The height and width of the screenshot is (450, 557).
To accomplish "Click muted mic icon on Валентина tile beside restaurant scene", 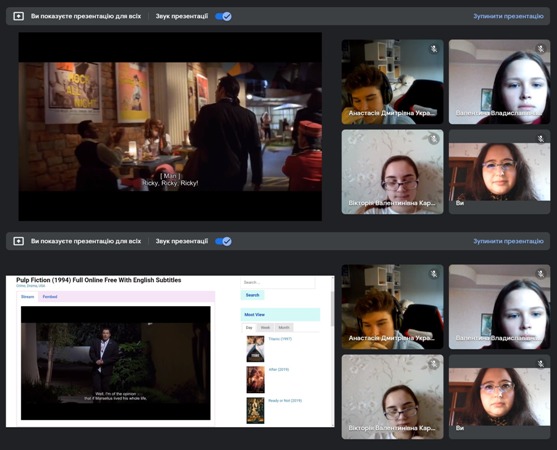I will coord(540,49).
